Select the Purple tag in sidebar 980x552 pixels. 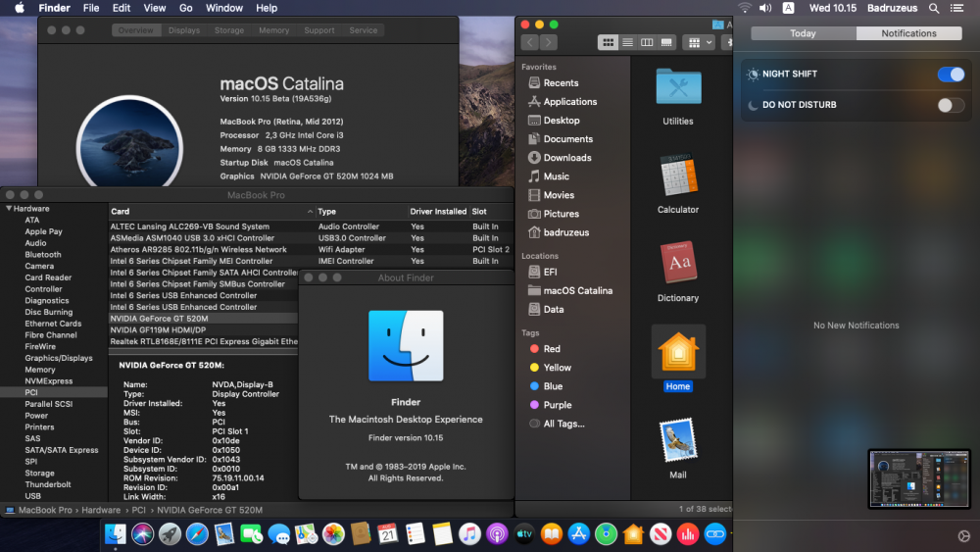coord(557,405)
